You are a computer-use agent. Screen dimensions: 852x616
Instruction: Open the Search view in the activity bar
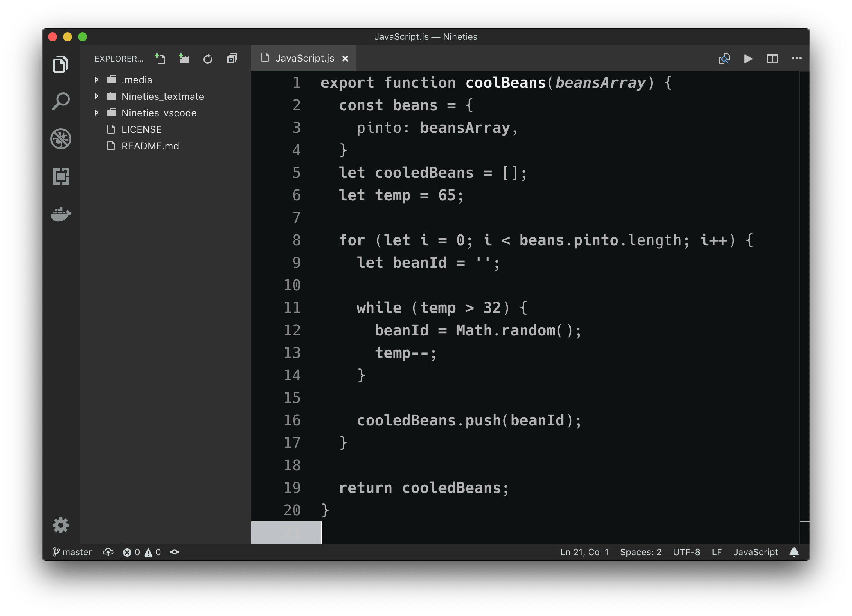(60, 101)
